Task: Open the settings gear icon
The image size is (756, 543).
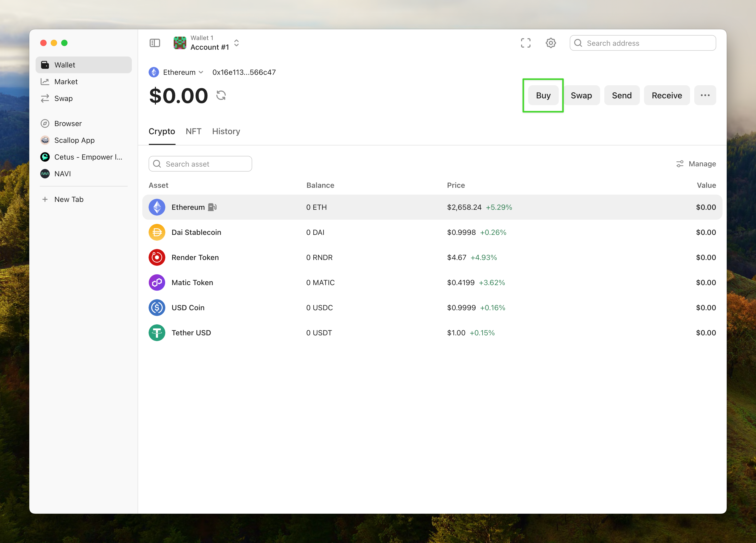Action: coord(551,43)
